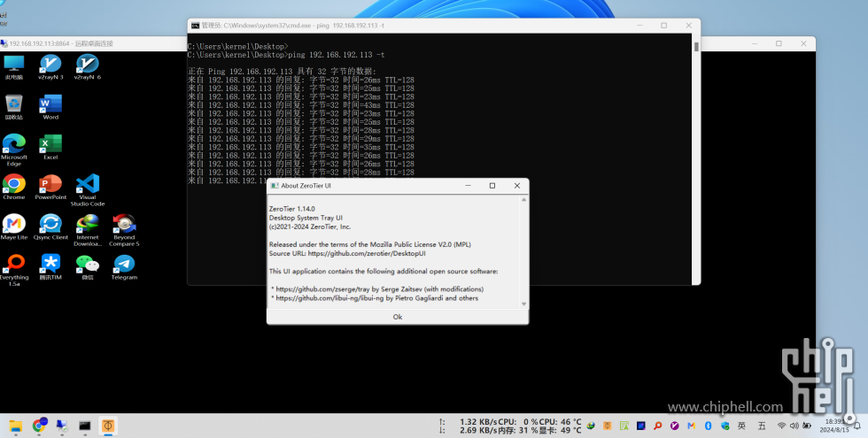Select the Chrome desktop shortcut
868x438 pixels.
point(14,187)
